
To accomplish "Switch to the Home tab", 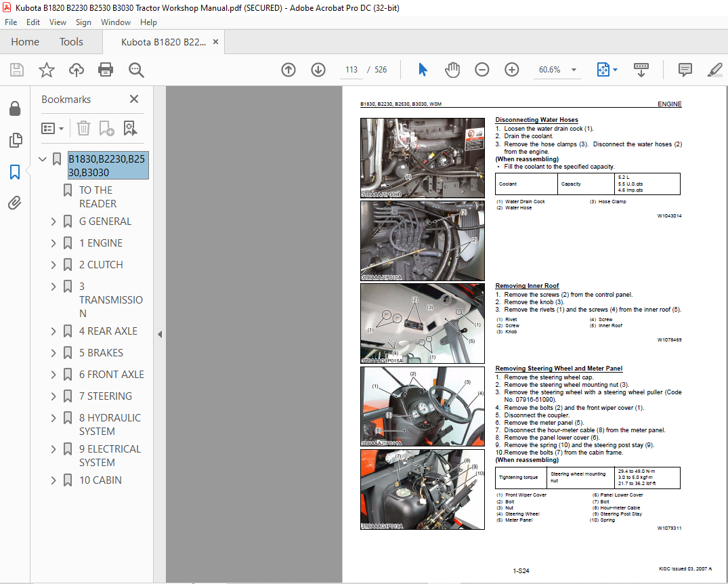I will coord(25,42).
